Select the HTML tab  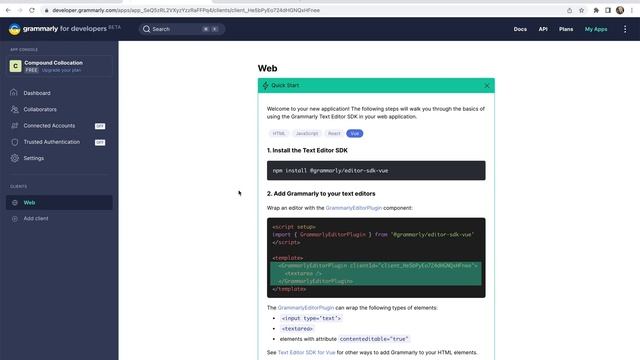[279, 133]
